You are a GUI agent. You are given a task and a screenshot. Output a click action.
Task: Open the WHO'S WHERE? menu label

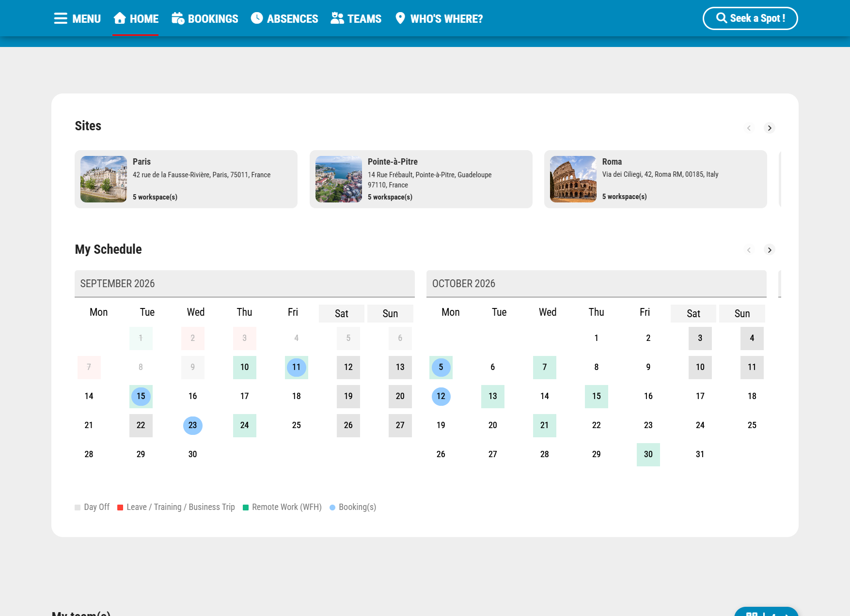pos(447,19)
